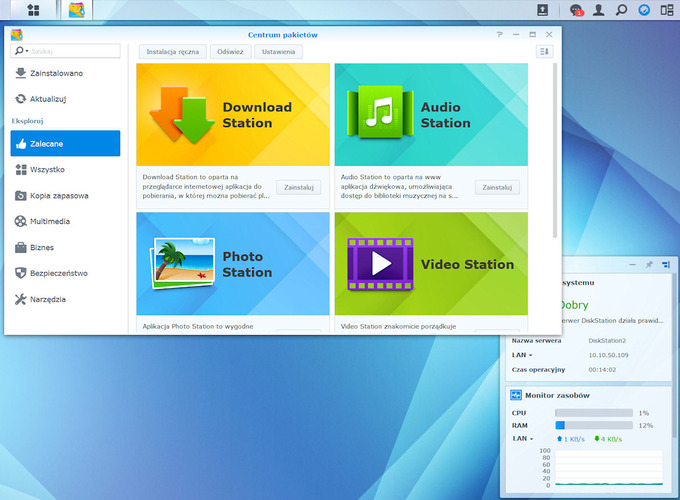Select the Kopia zapasowa category
Screen dimensions: 680x500
(65, 196)
